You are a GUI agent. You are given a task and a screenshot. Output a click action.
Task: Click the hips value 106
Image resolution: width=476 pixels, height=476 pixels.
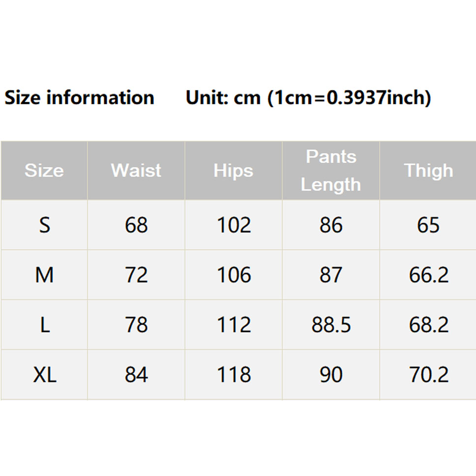pos(234,275)
